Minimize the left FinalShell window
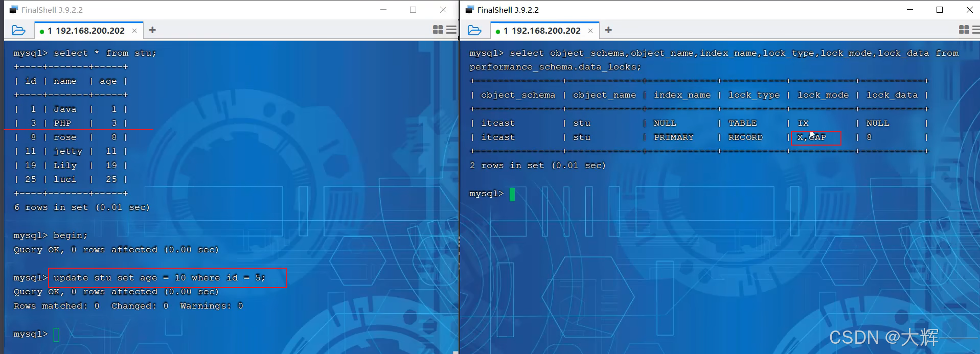 [x=383, y=10]
